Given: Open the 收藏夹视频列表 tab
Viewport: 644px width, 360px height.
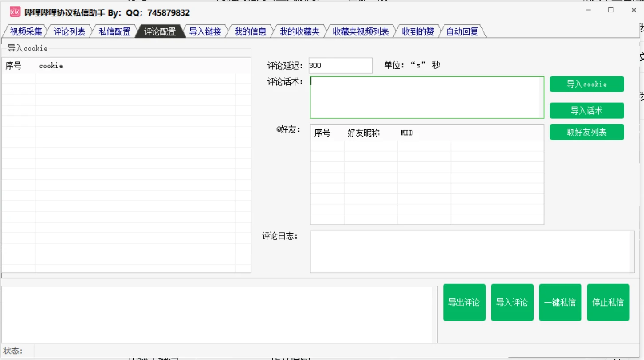Looking at the screenshot, I should pos(361,31).
